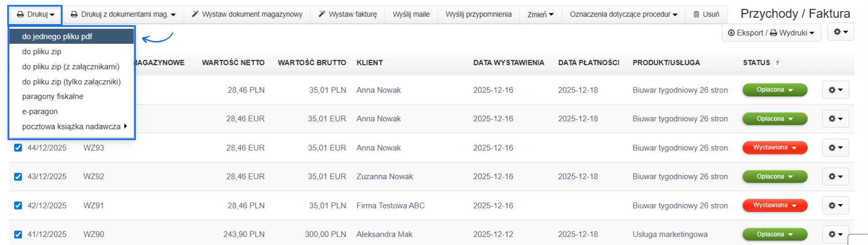Open the gear menu for invoice 44/12/2025
The image size is (868, 245).
(835, 148)
